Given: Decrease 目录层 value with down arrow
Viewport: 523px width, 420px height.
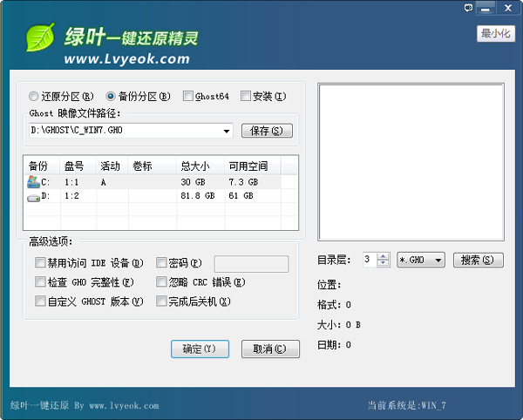Looking at the screenshot, I should [x=383, y=263].
